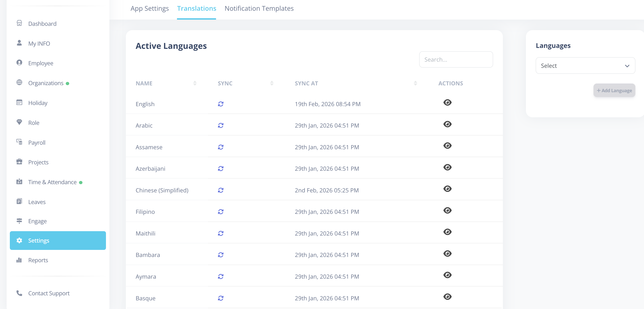The width and height of the screenshot is (644, 309).
Task: Click the Reports bar chart icon
Action: [19, 260]
